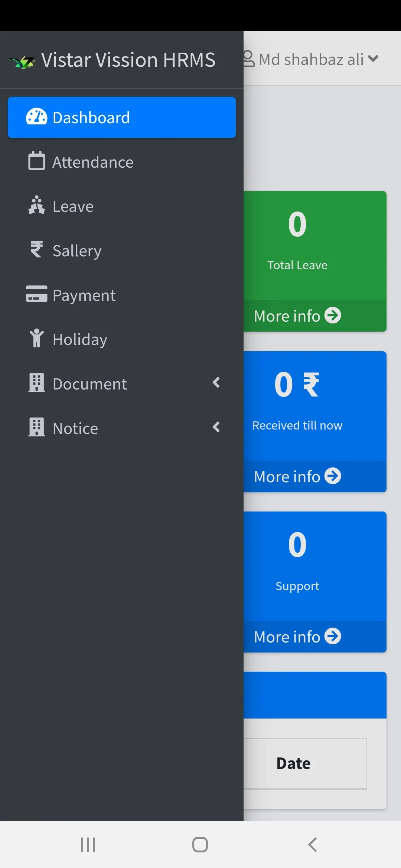Open the Md shahbaz ali user dropdown
Image resolution: width=401 pixels, height=868 pixels.
point(311,59)
